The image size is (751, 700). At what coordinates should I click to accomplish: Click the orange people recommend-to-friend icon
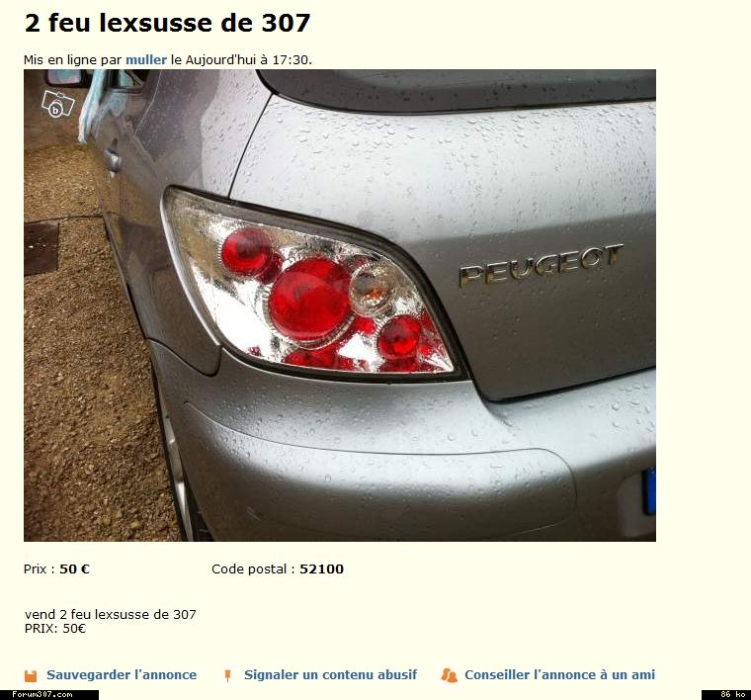tap(449, 675)
